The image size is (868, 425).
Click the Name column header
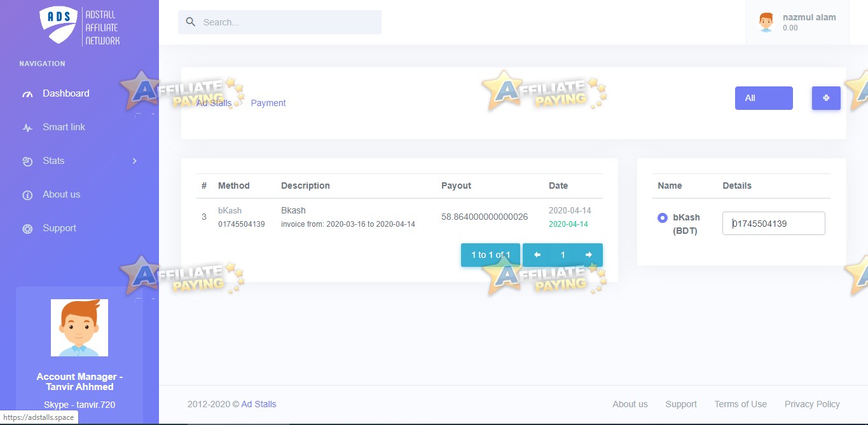click(x=670, y=186)
